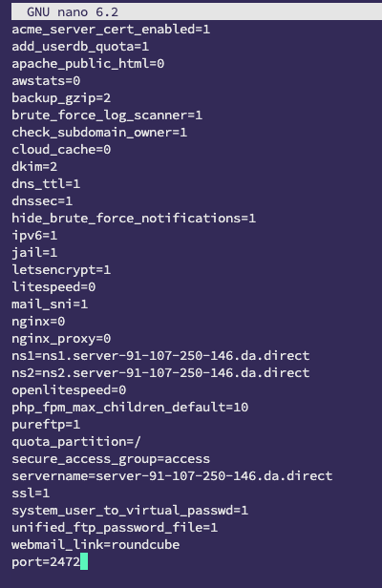Click the hide_brute_force_notifications=1 line
This screenshot has width=382, height=588.
[134, 219]
